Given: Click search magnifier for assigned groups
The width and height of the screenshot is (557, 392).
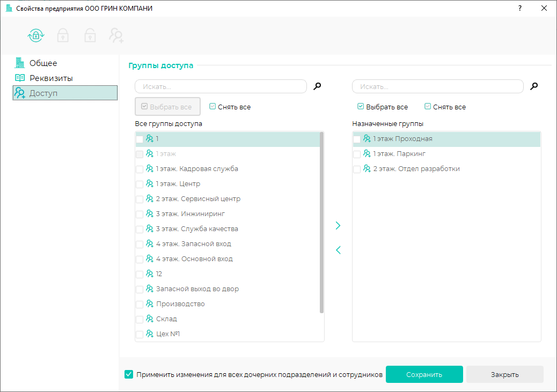Looking at the screenshot, I should point(534,86).
